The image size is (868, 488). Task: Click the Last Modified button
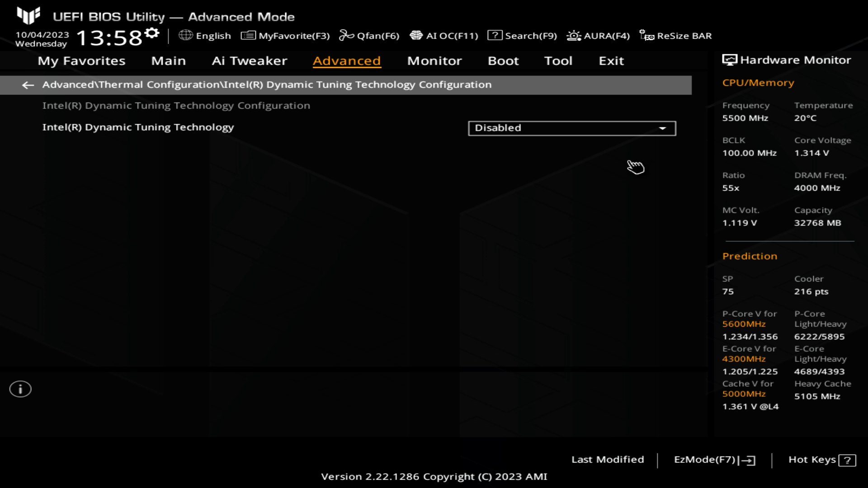point(608,459)
